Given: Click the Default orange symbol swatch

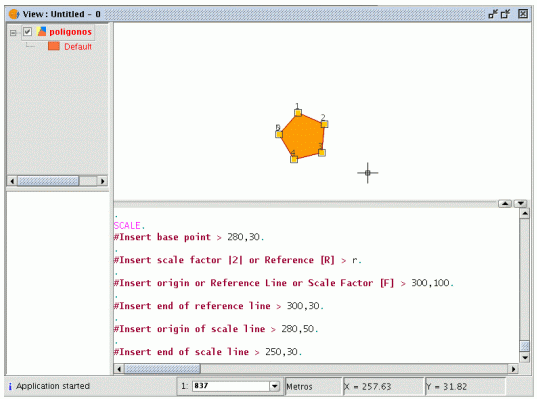Looking at the screenshot, I should click(x=54, y=46).
